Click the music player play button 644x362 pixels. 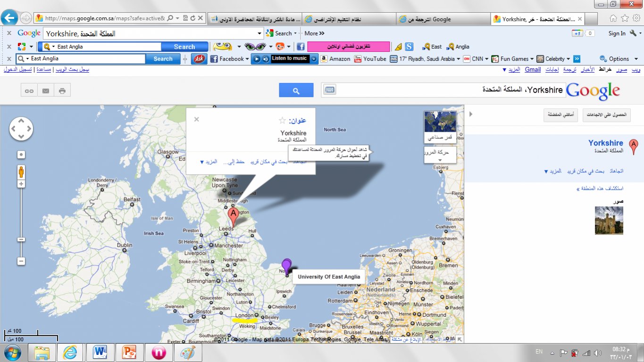[x=257, y=59]
